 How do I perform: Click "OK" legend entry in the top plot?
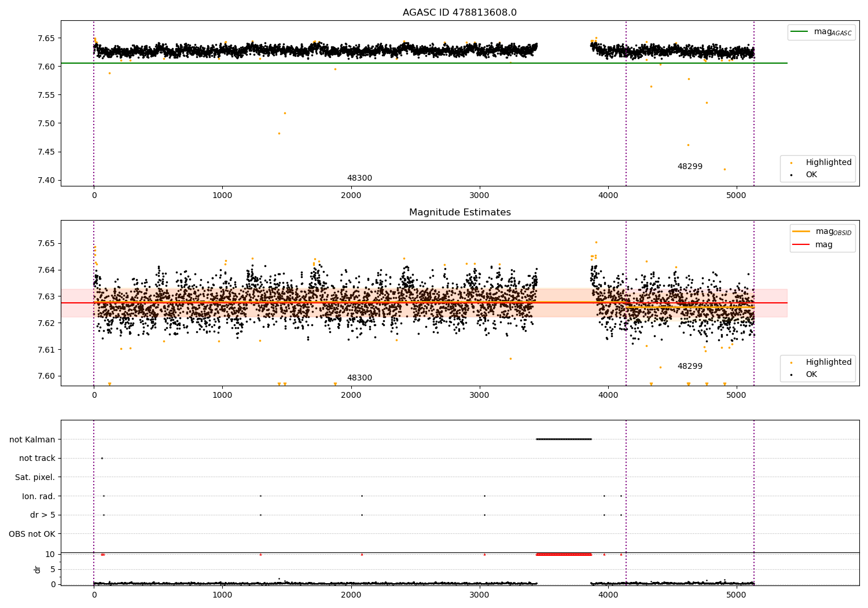coord(803,175)
